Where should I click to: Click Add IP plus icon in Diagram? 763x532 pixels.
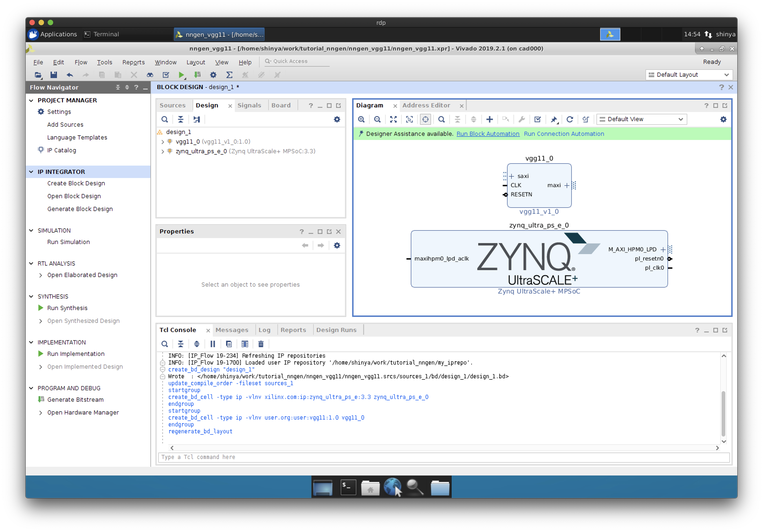coord(489,119)
